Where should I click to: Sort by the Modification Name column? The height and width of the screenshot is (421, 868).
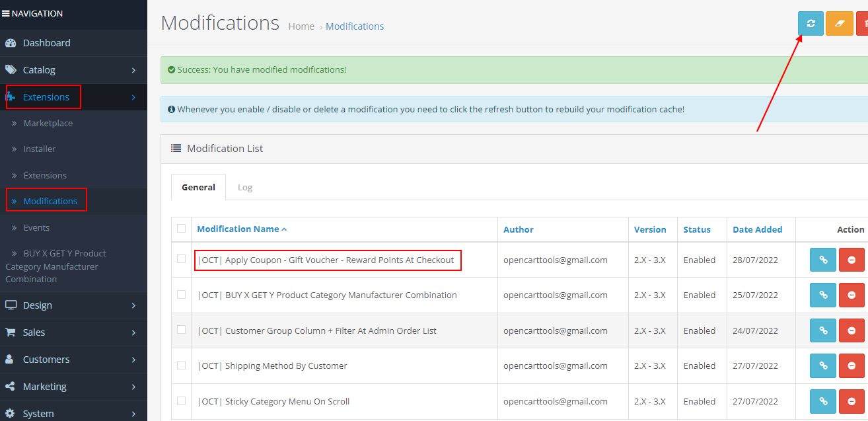pos(238,228)
